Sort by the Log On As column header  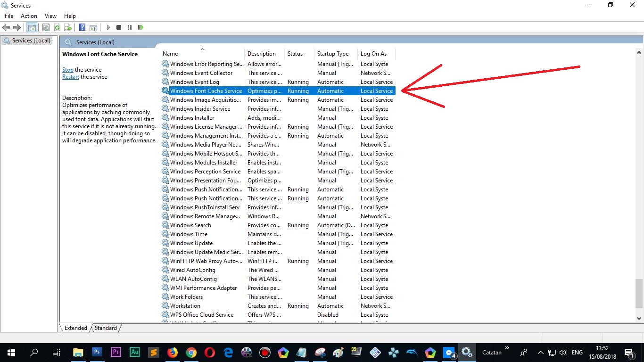click(x=376, y=54)
